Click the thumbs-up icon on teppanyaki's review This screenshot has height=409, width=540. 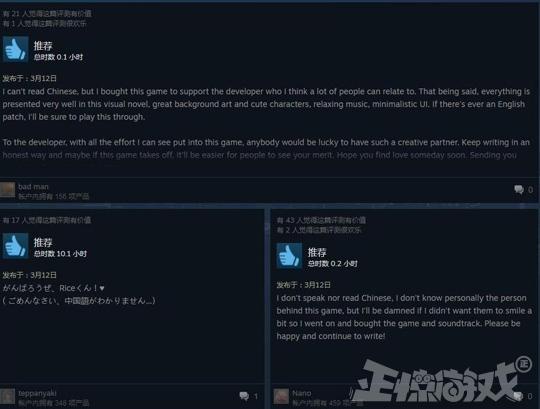[x=15, y=246]
